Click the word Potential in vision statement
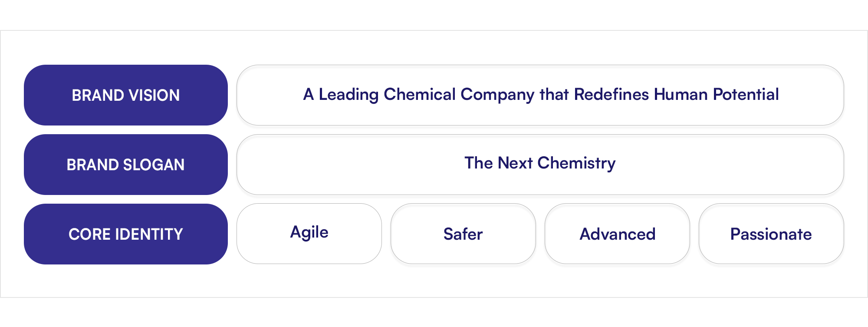This screenshot has width=868, height=327. click(x=746, y=94)
